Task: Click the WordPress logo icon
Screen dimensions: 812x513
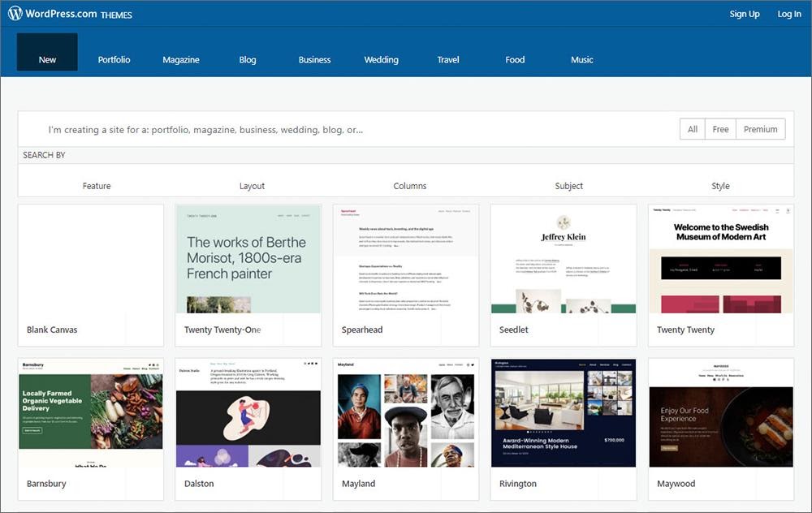Action: click(15, 14)
